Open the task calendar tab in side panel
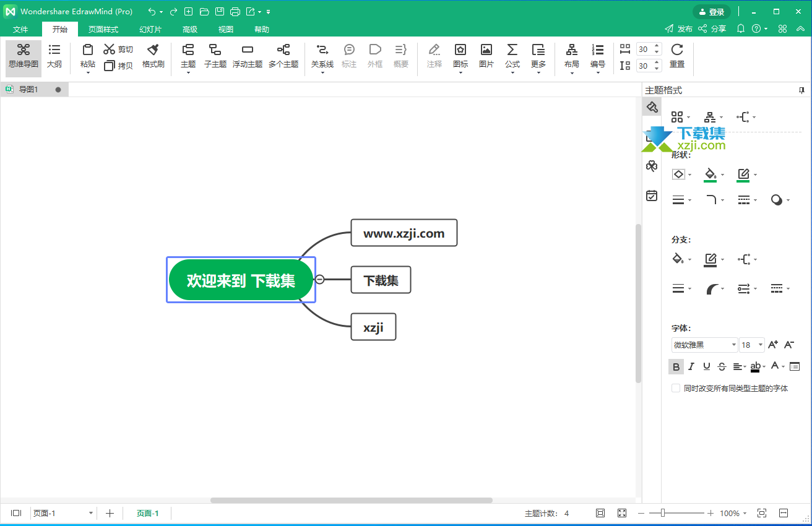Screen dimensions: 812x526 [652, 196]
